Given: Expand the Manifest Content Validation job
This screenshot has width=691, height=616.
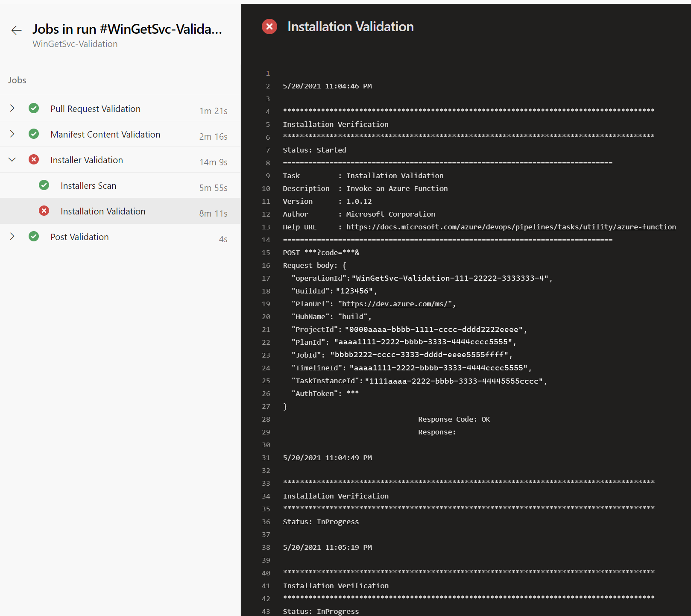Looking at the screenshot, I should 12,134.
